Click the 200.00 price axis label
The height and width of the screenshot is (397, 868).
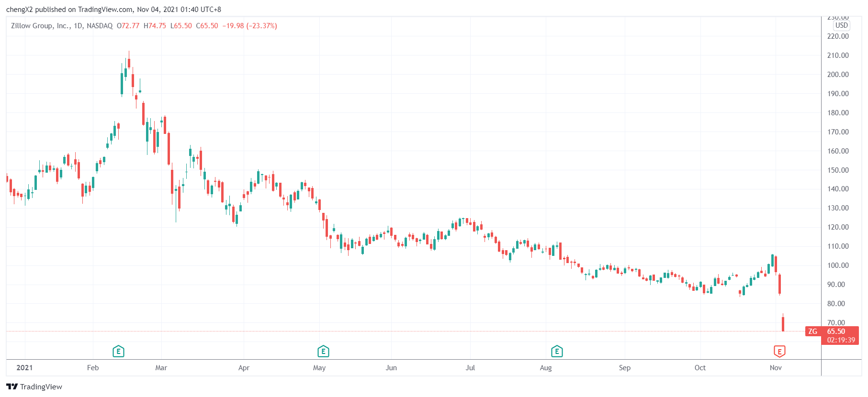point(838,75)
